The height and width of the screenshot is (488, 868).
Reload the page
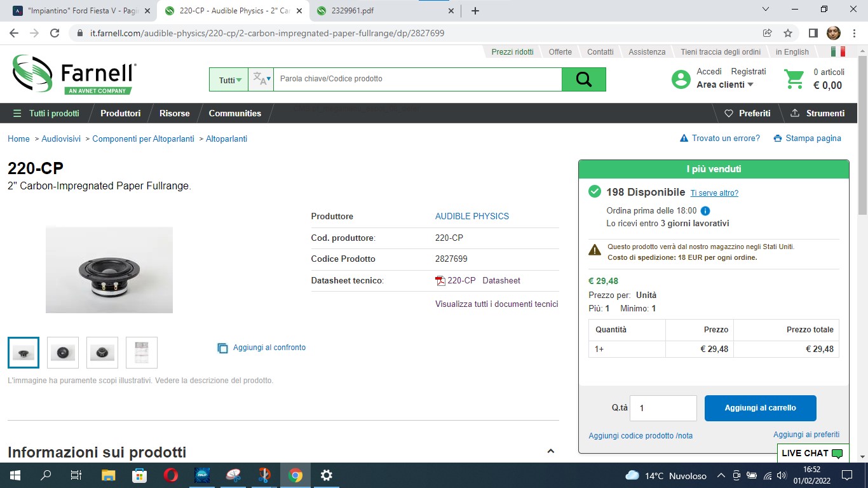pyautogui.click(x=55, y=33)
